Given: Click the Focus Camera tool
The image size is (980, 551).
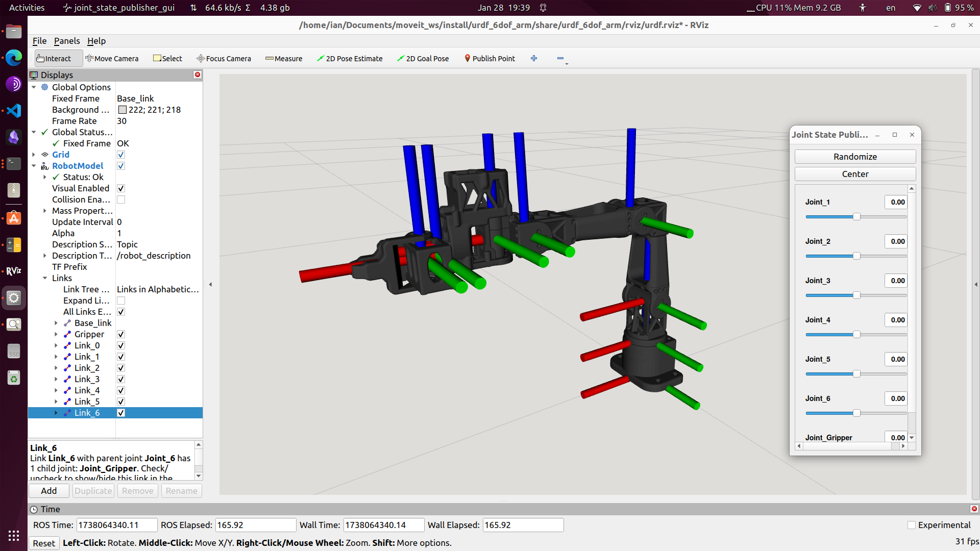Looking at the screenshot, I should (224, 59).
